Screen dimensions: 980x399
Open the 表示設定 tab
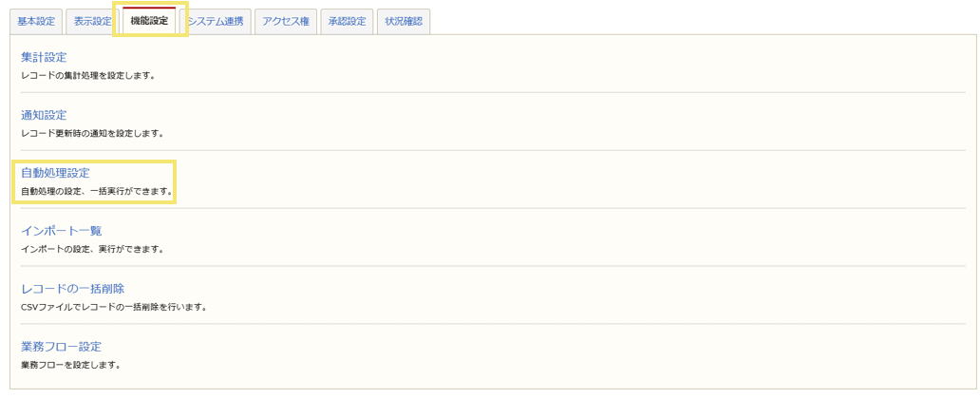(93, 22)
